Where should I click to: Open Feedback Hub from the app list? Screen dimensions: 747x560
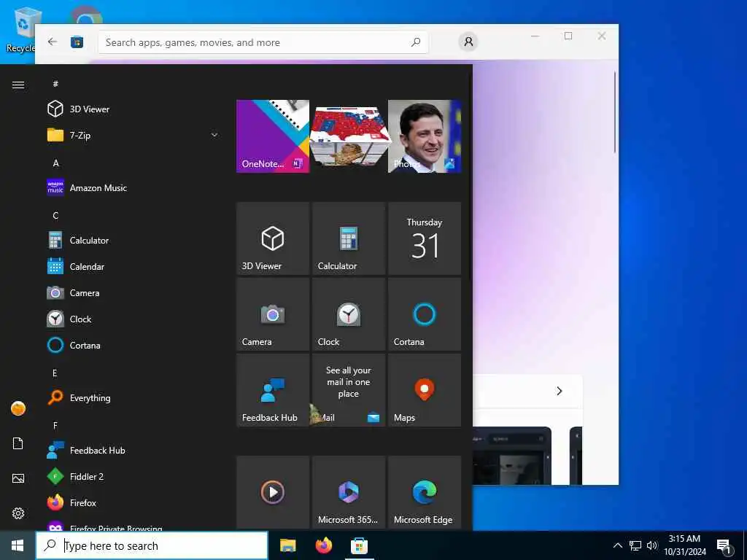click(133, 450)
